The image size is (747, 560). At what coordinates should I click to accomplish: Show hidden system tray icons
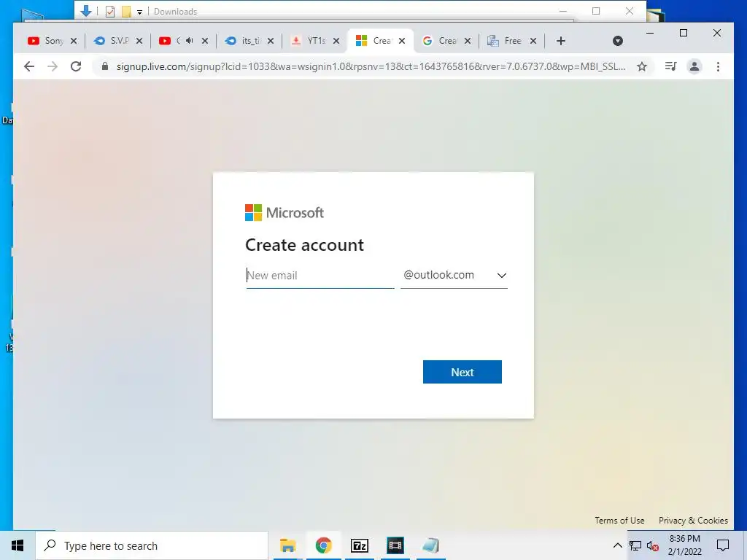click(x=617, y=545)
